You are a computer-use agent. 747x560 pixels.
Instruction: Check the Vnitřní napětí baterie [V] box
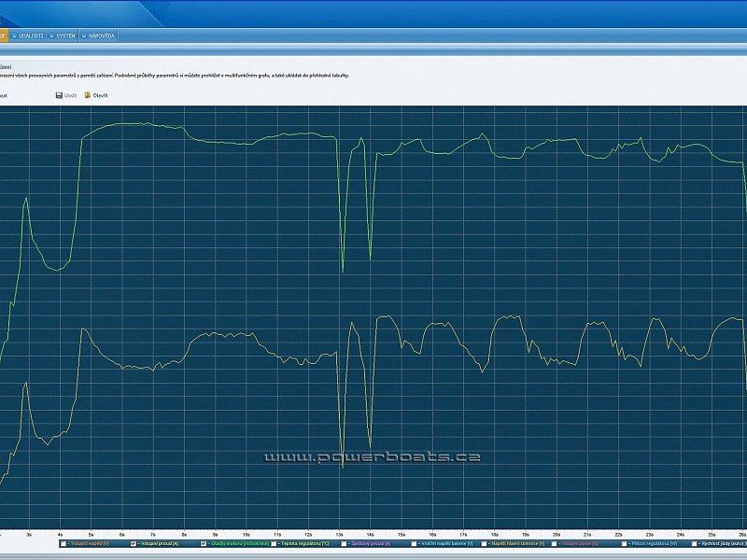click(414, 543)
